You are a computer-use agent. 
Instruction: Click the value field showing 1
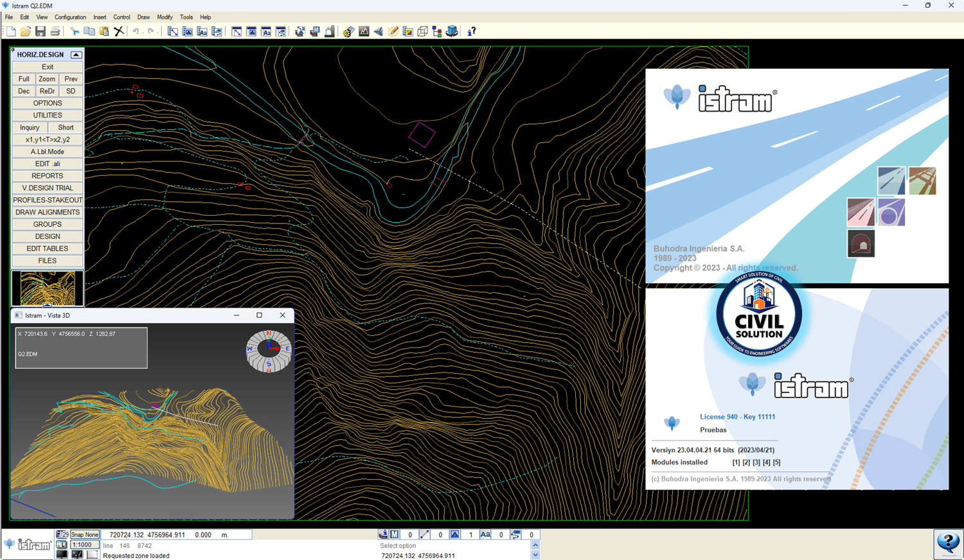470,534
